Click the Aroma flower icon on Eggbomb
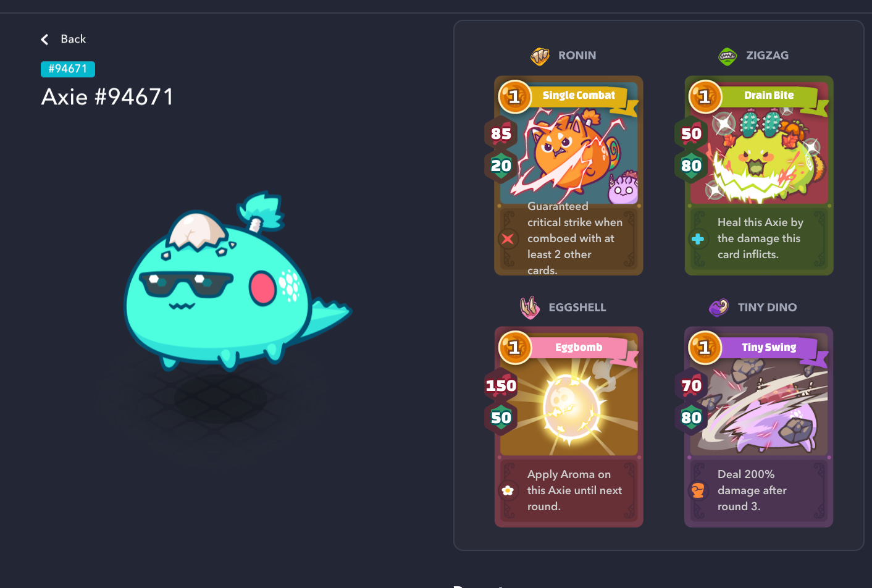 point(508,490)
